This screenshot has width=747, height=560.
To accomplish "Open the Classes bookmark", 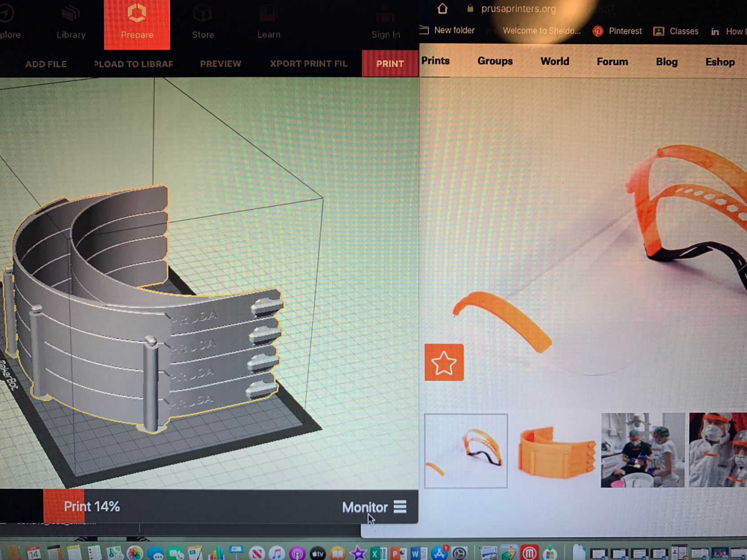I will tap(676, 31).
